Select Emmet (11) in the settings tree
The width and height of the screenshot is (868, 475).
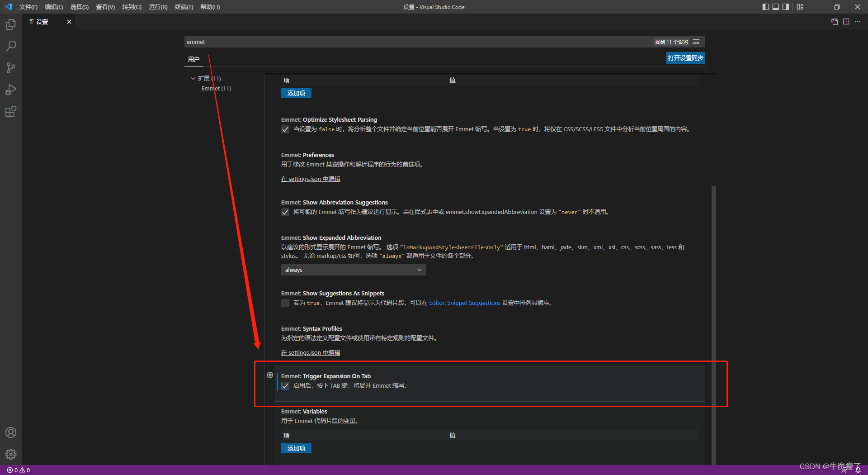[x=216, y=88]
